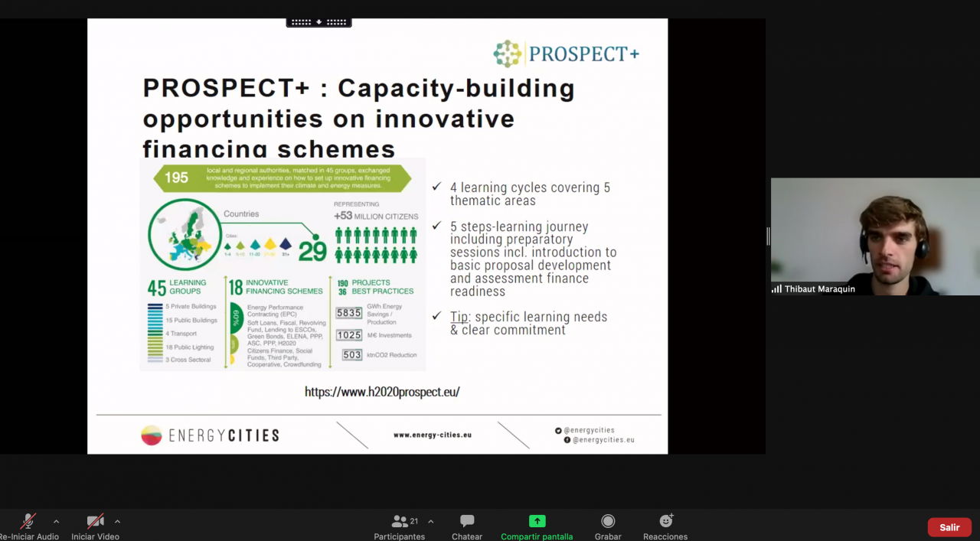This screenshot has height=541, width=980.
Task: Click the '29' countries number
Action: pos(312,250)
